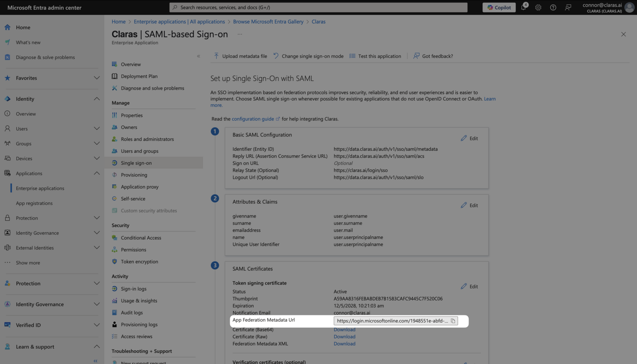
Task: Open Copilot from the top bar
Action: tap(499, 7)
